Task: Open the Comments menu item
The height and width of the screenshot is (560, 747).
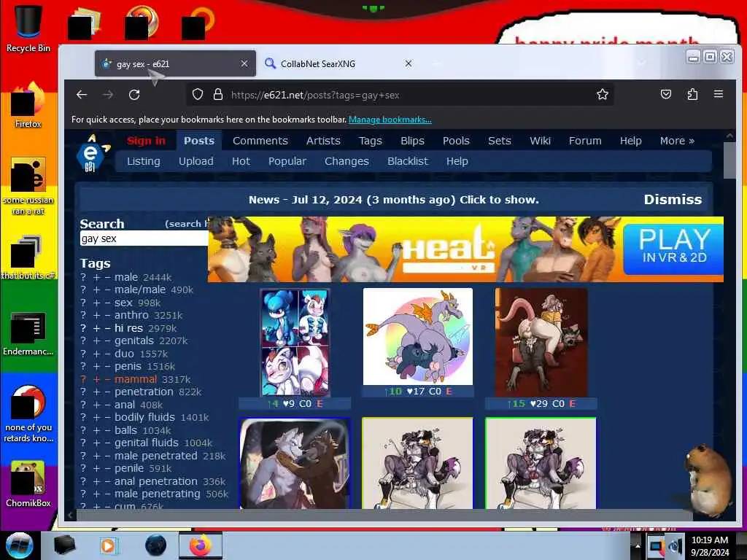Action: point(260,141)
